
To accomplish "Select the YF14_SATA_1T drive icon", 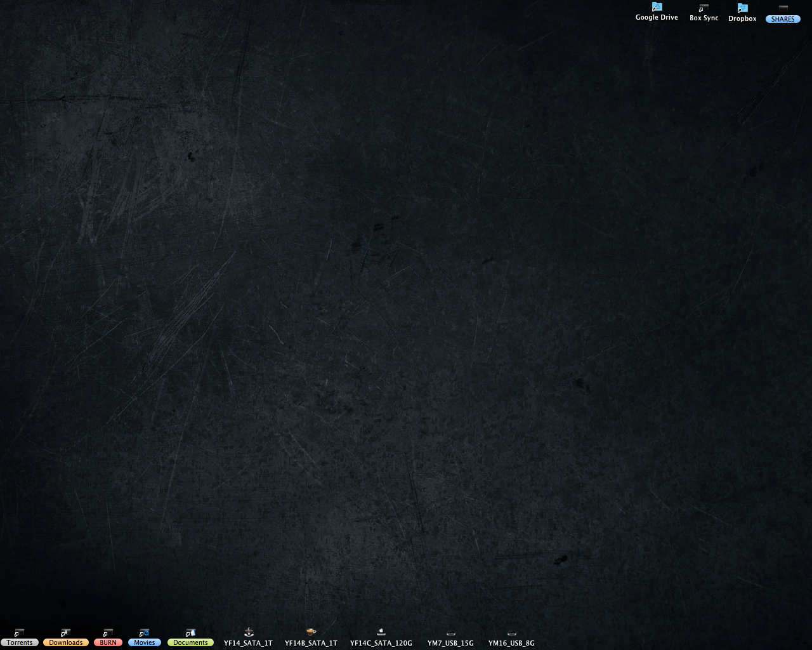I will (x=249, y=632).
